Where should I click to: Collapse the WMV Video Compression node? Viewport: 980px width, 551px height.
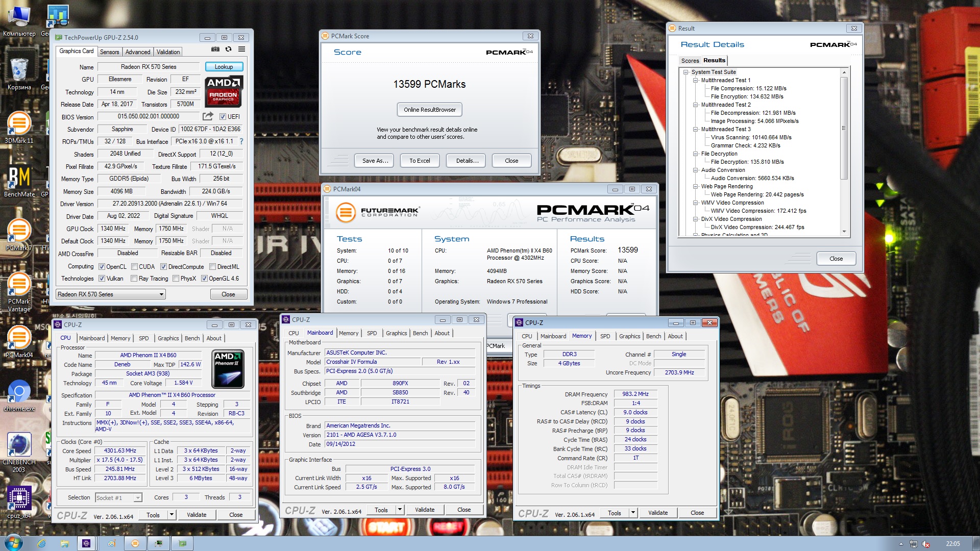pyautogui.click(x=695, y=203)
